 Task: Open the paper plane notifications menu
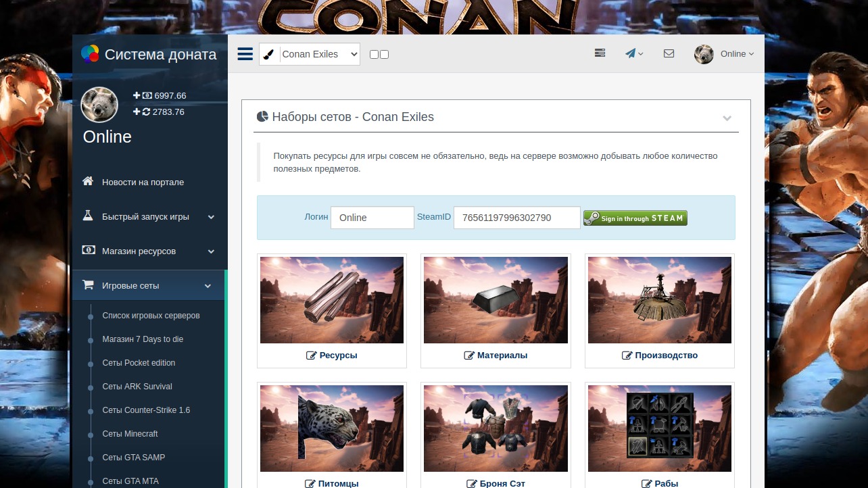pos(633,53)
